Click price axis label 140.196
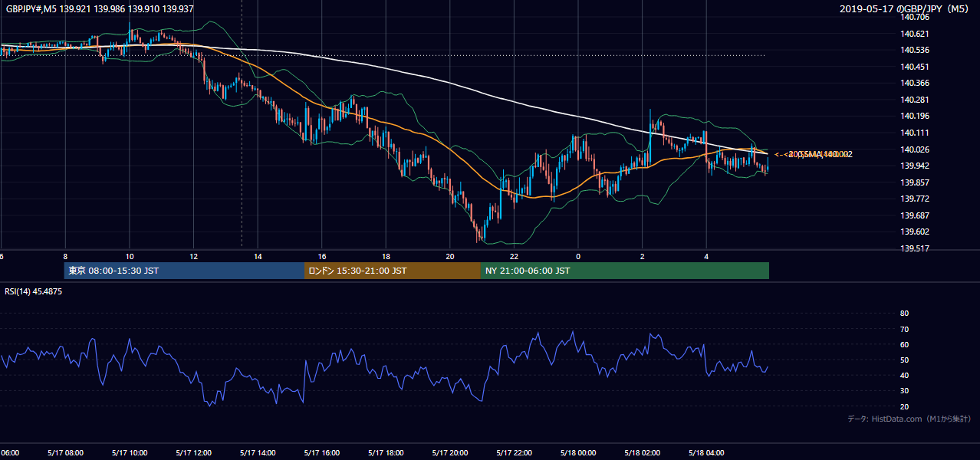 pos(914,116)
